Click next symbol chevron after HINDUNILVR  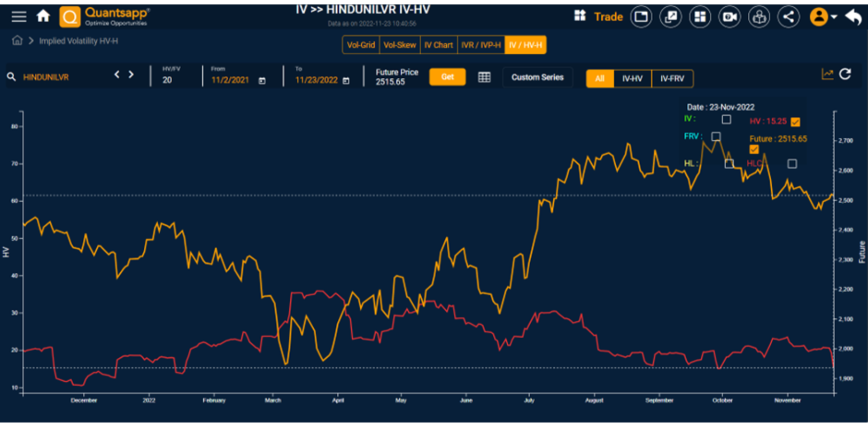click(x=131, y=74)
